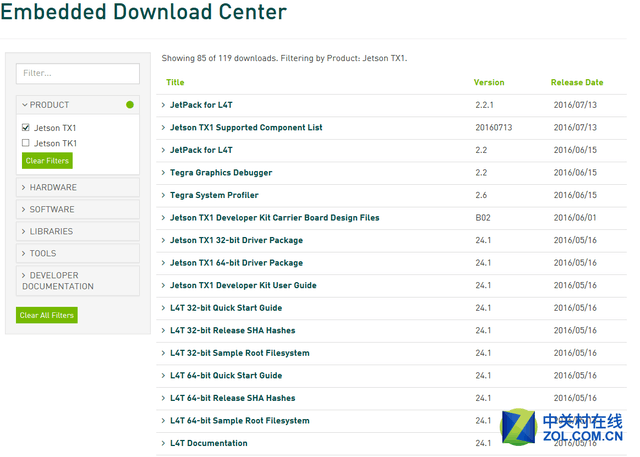Open Jetson TX1 Developer Kit User Guide
The height and width of the screenshot is (457, 640).
click(243, 285)
